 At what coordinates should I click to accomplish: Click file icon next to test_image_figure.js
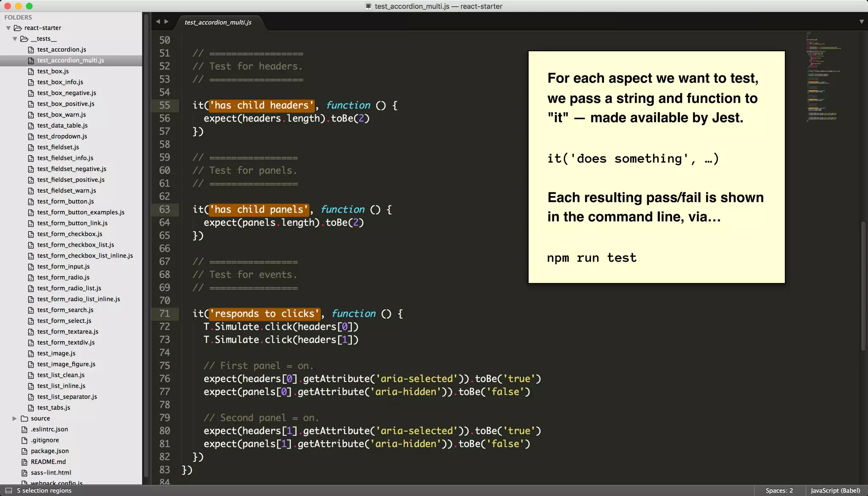31,364
